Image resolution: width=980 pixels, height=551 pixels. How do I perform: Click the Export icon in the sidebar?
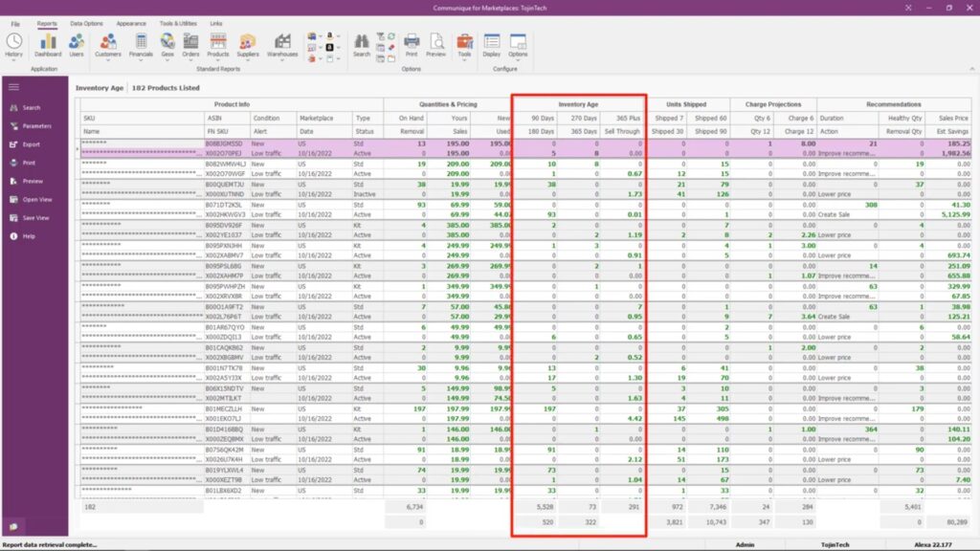pos(31,143)
